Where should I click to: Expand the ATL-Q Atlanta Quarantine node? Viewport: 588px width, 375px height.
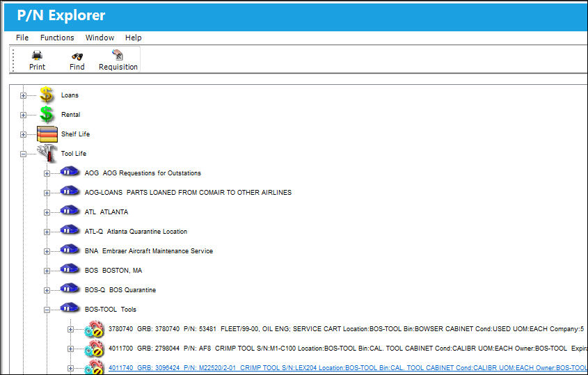[x=47, y=232]
